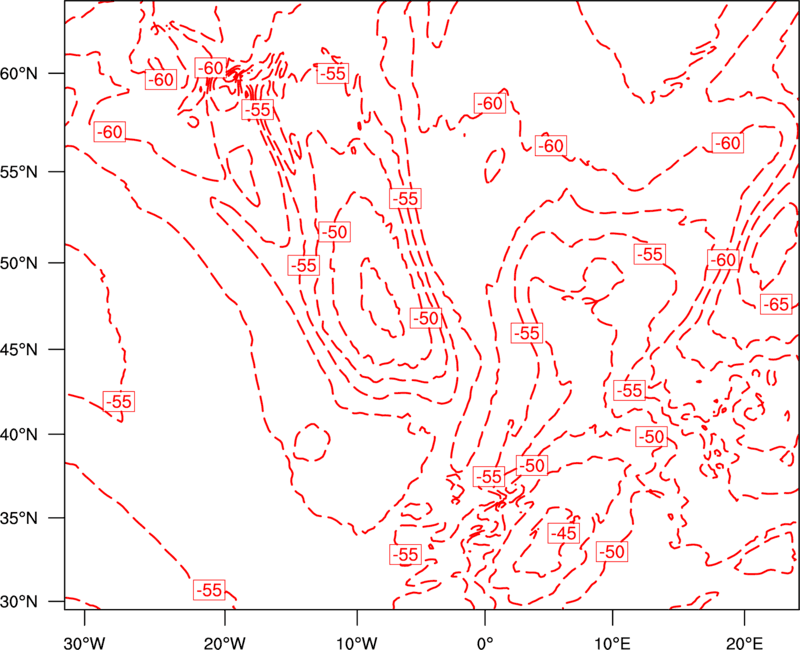This screenshot has width=800, height=650.
Task: Select the 20°W longitude axis label
Action: tap(224, 642)
